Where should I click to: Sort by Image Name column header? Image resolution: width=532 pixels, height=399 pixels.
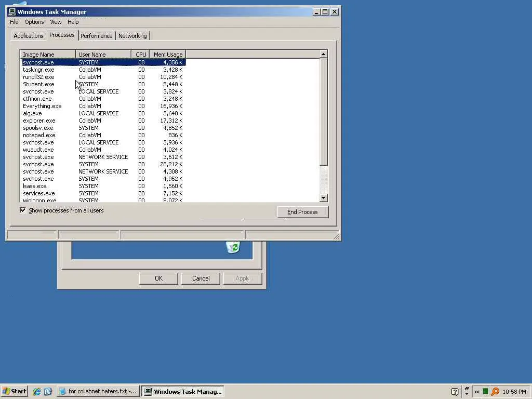tap(48, 54)
